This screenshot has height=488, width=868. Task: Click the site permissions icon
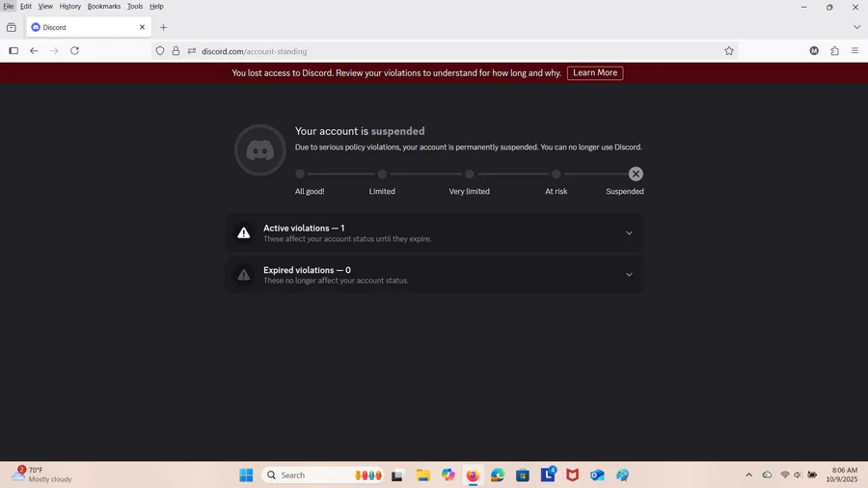pyautogui.click(x=192, y=51)
